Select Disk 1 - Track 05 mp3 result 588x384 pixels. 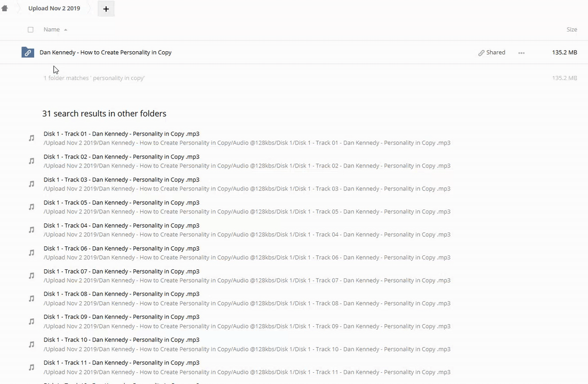[x=122, y=203]
